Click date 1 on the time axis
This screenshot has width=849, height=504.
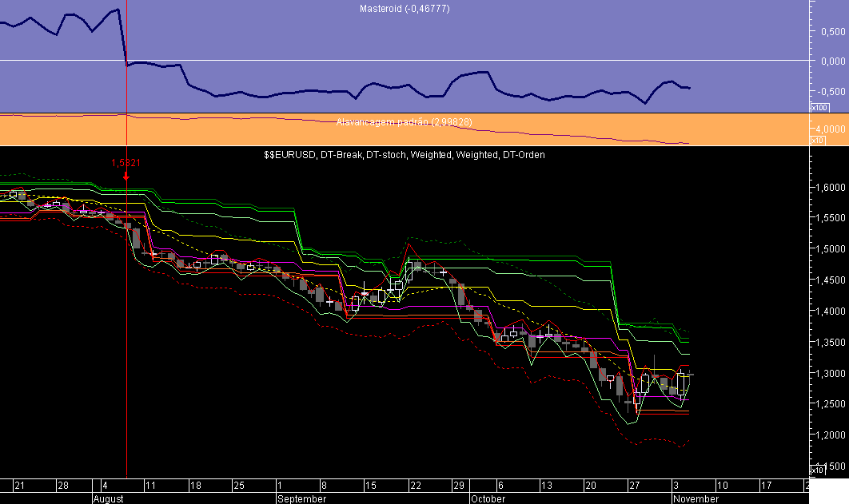point(280,485)
